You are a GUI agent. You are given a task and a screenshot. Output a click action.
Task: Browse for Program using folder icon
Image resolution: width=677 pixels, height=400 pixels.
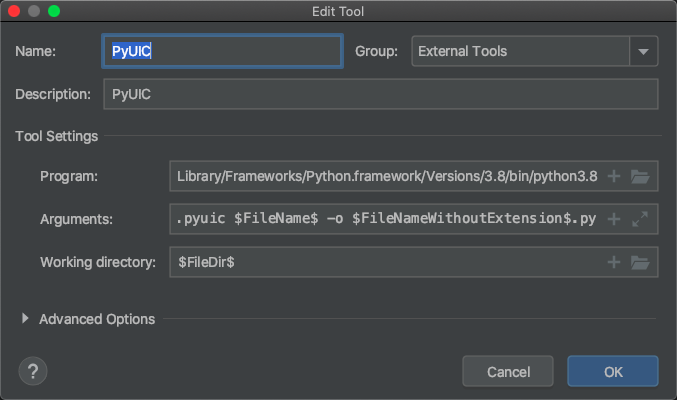(x=640, y=177)
